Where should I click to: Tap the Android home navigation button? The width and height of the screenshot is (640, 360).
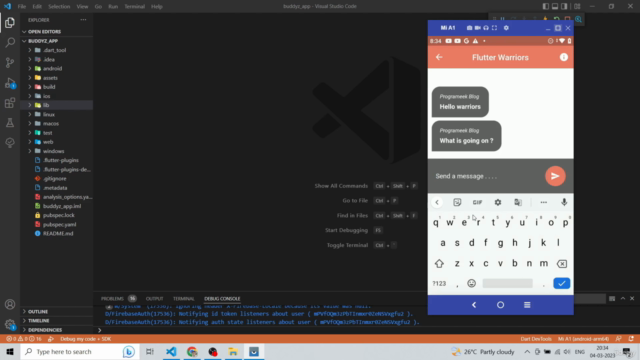(x=500, y=305)
